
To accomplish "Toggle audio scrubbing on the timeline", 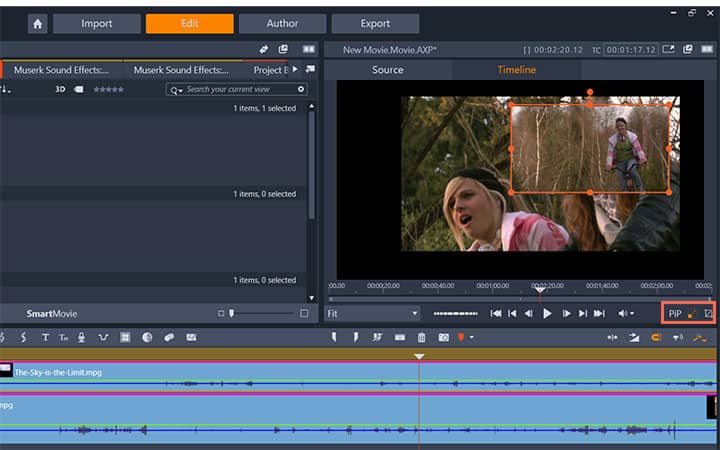I will click(678, 338).
